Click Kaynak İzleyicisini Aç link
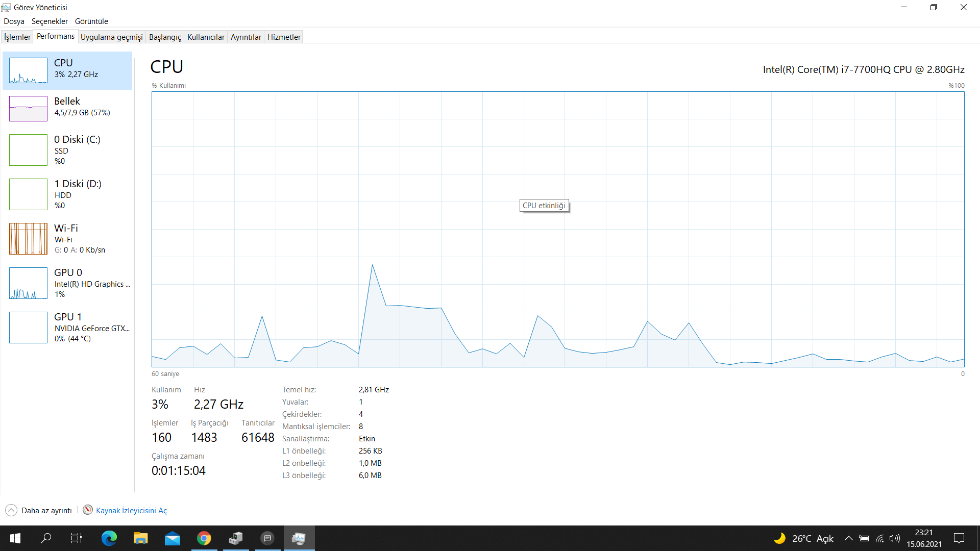 [x=131, y=511]
